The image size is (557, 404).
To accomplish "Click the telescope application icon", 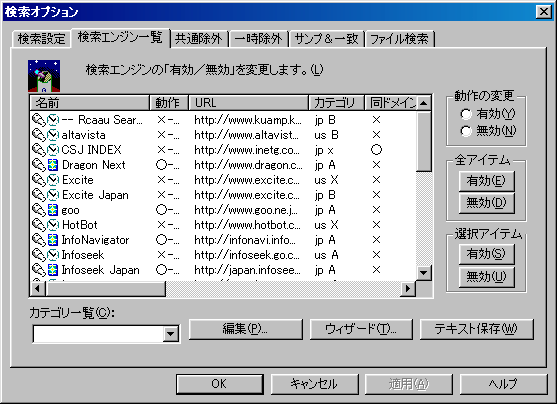I will (44, 76).
